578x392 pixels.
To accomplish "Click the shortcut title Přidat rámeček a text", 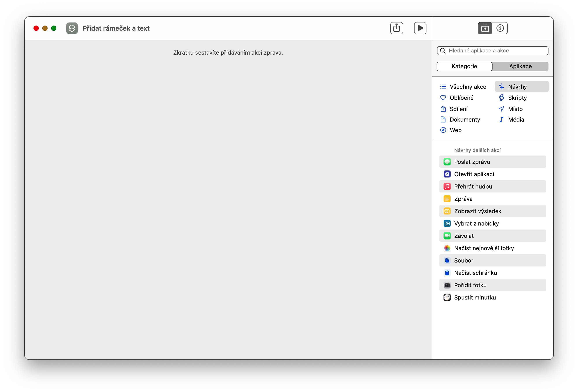I will 116,28.
